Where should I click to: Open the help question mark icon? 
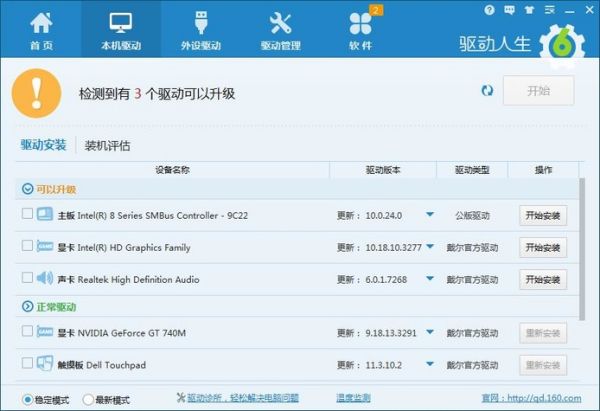pos(489,9)
